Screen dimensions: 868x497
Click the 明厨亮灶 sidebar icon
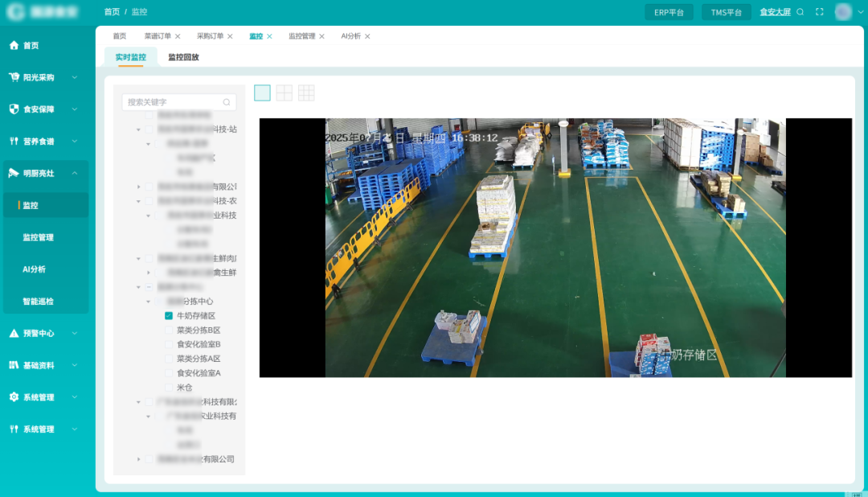point(14,174)
